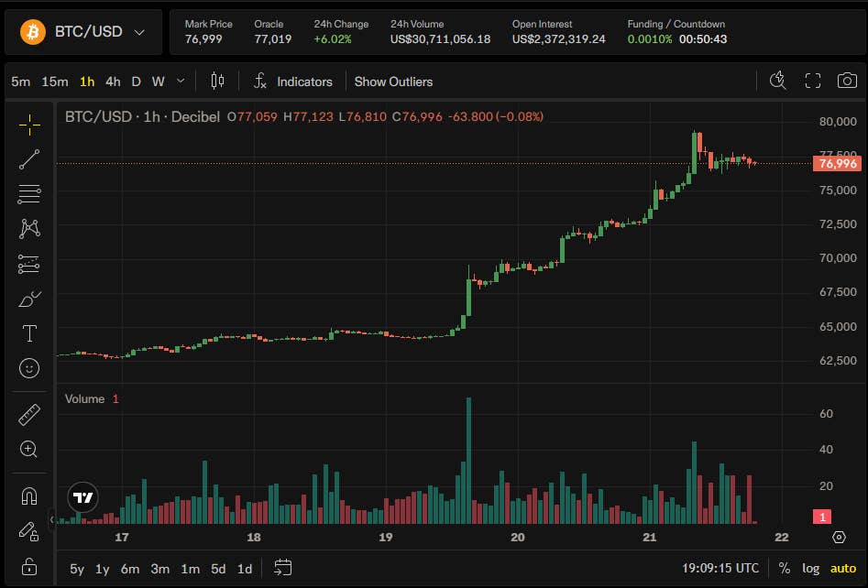Viewport: 868px width, 588px height.
Task: Open the emoji icons tool
Action: 29,368
